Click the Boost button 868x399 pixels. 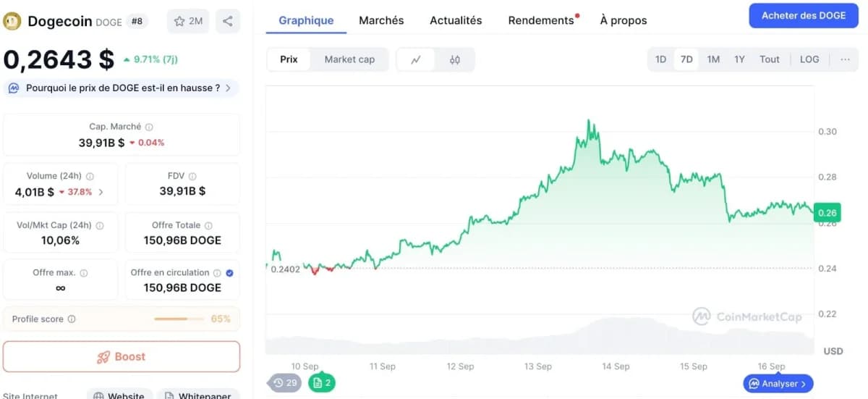(122, 356)
